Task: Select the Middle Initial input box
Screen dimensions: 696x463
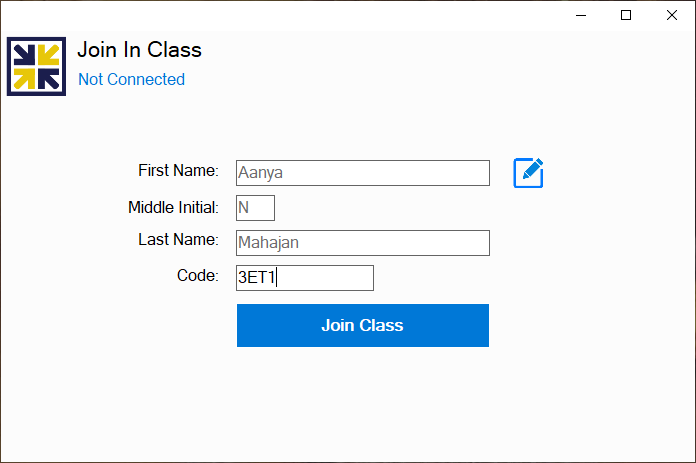Action: click(x=255, y=208)
